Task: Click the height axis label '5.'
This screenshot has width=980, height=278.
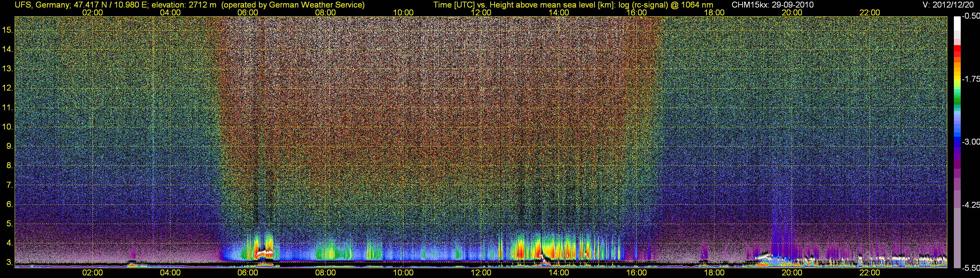Action: pyautogui.click(x=9, y=223)
